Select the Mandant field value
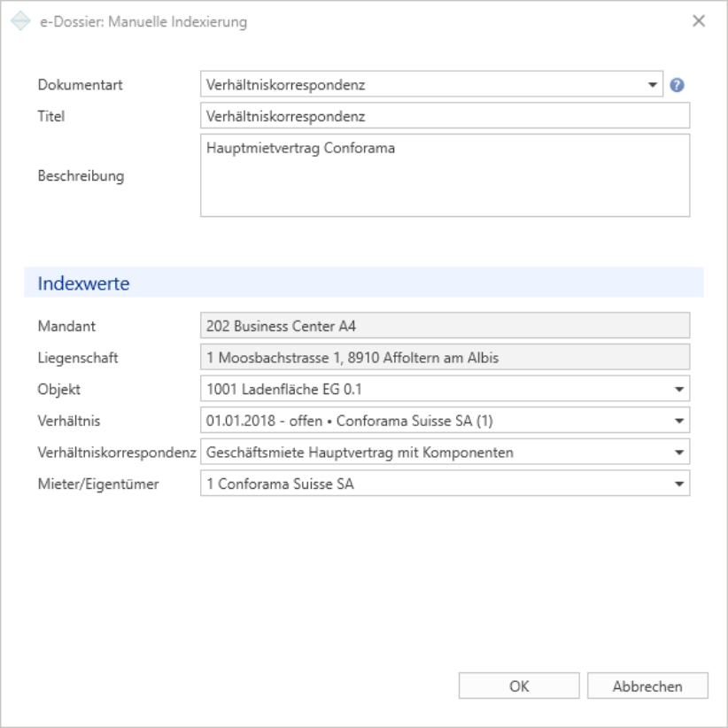This screenshot has width=728, height=728. 445,325
